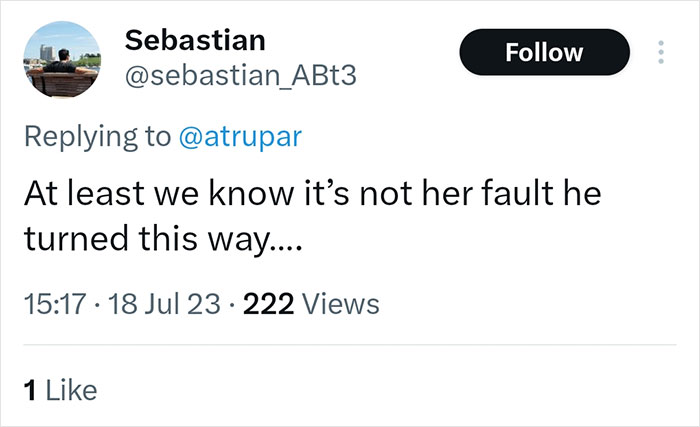This screenshot has width=700, height=427.
Task: Open the three-dot more options menu
Action: (x=659, y=52)
